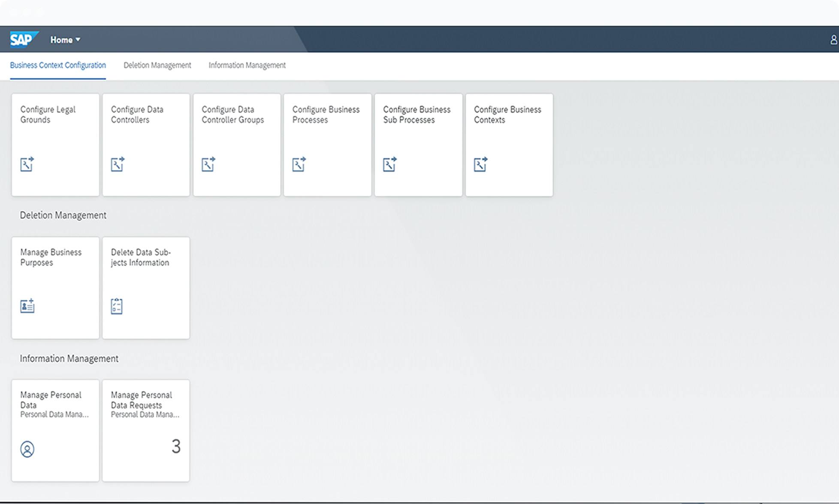Open the Manage Personal Data Requests tile
Screen dimensions: 839x504
[146, 430]
